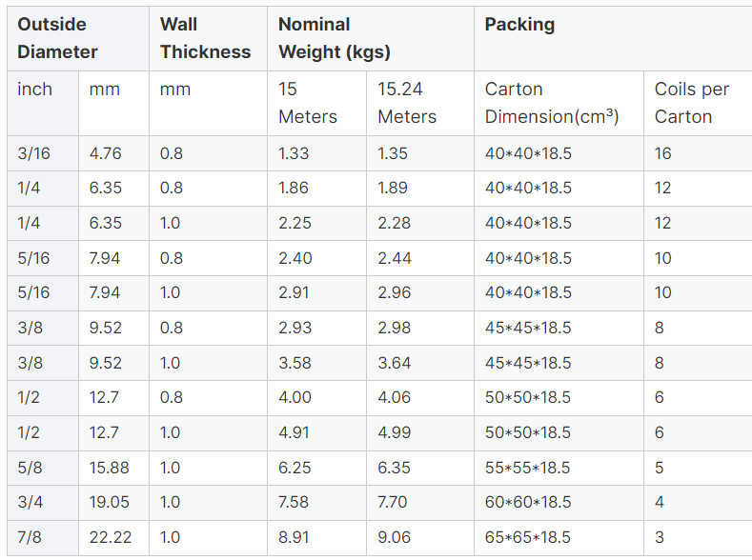Select the 22.22 mm cell
Image resolution: width=752 pixels, height=560 pixels.
click(x=109, y=537)
